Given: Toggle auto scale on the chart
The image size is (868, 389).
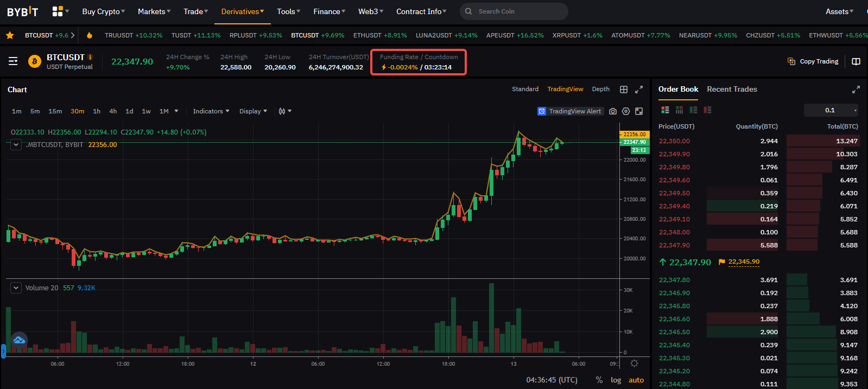Looking at the screenshot, I should pos(636,380).
